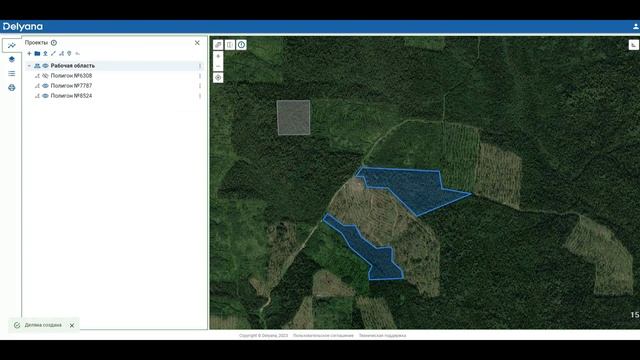Open options menu for Рабочая область
The image size is (640, 360).
click(200, 66)
